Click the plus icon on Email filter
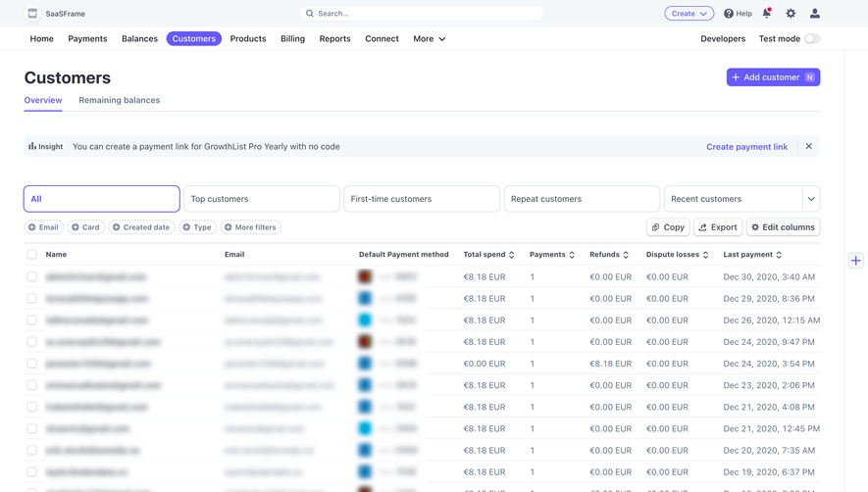This screenshot has height=492, width=868. [x=32, y=227]
